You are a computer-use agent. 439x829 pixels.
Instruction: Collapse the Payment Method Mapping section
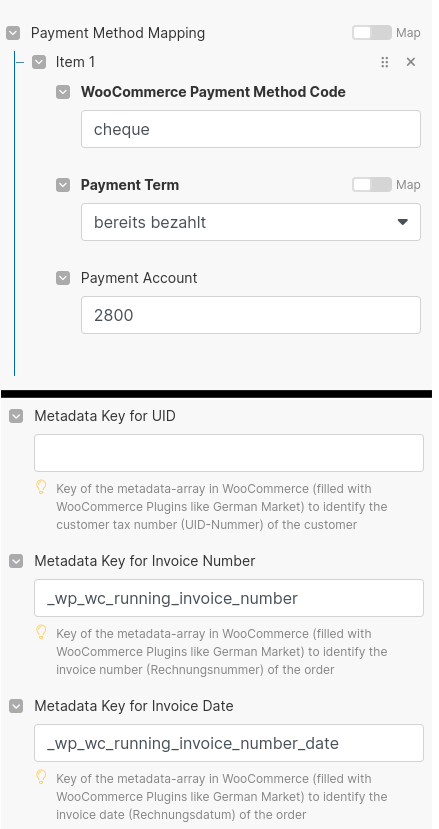point(13,33)
